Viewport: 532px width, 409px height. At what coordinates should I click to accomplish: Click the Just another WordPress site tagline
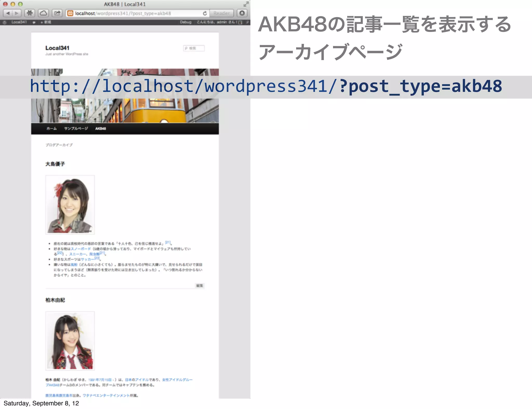(67, 54)
